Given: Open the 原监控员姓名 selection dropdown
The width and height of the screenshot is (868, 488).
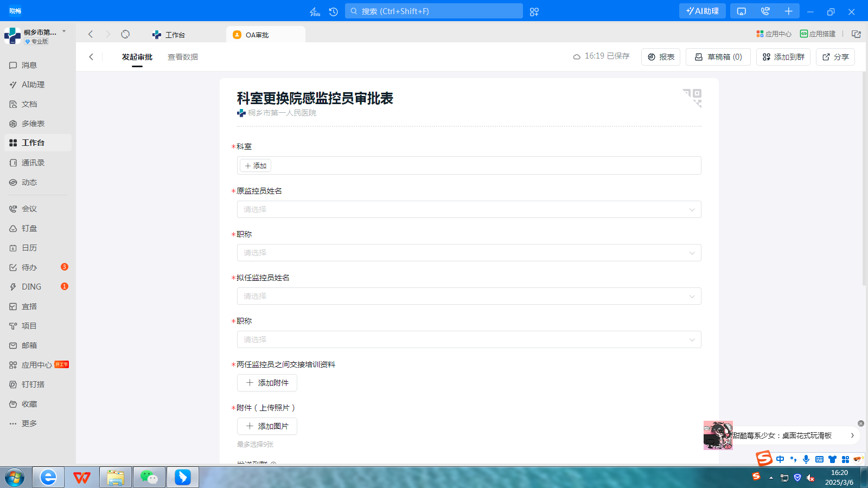Looking at the screenshot, I should click(x=469, y=209).
